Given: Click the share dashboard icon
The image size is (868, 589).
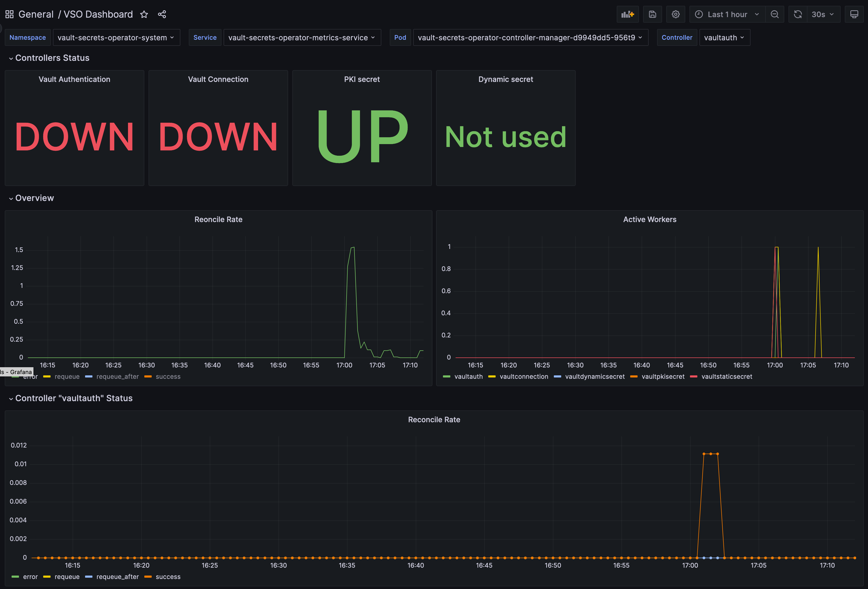Looking at the screenshot, I should [x=162, y=14].
